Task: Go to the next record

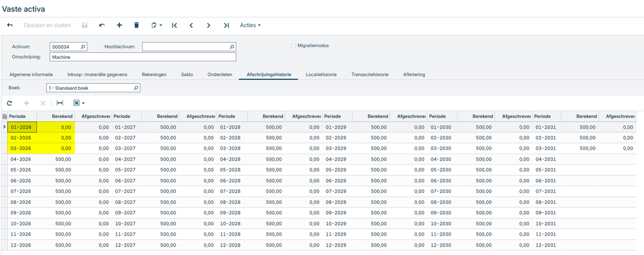Action: tap(209, 26)
